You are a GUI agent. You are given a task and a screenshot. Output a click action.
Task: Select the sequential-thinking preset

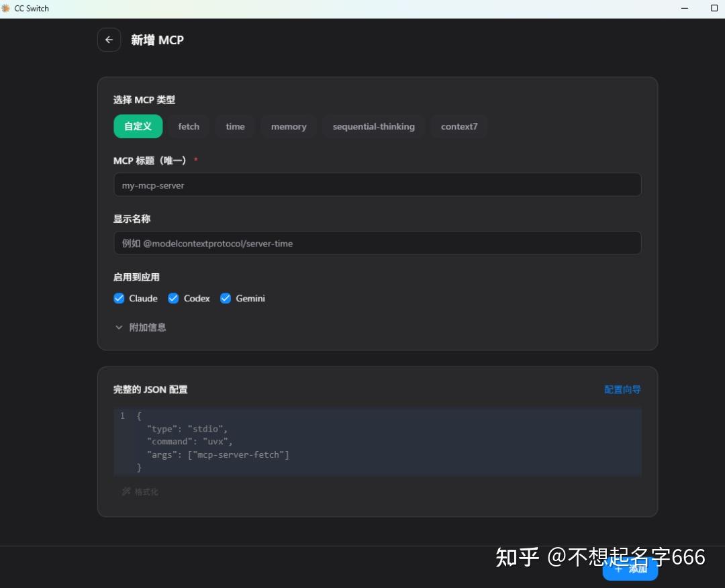374,126
